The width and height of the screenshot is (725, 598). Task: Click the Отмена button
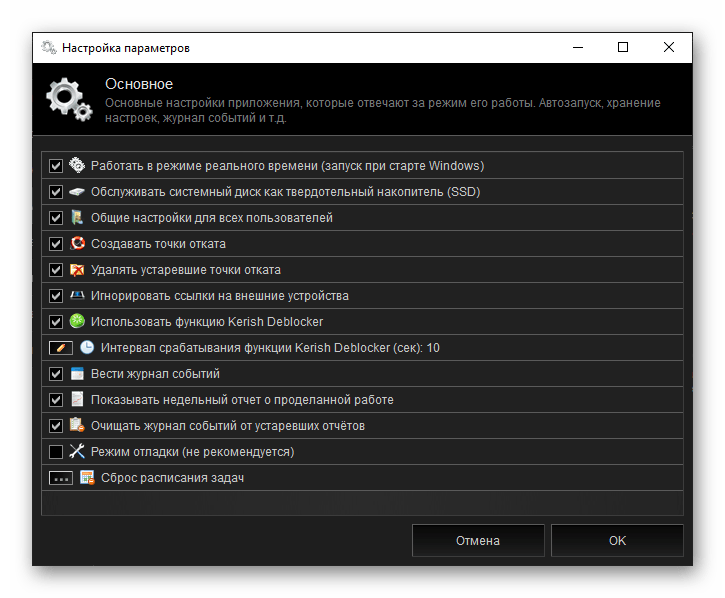(478, 540)
